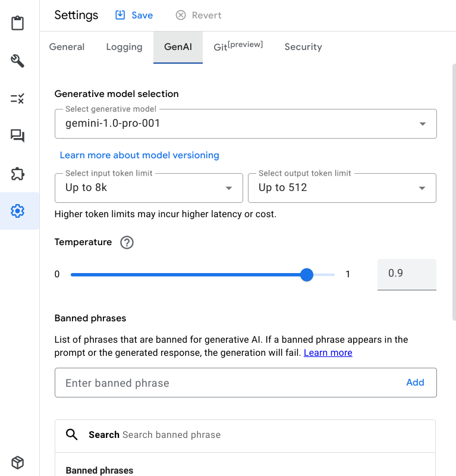Open the Logging tab

coord(124,47)
